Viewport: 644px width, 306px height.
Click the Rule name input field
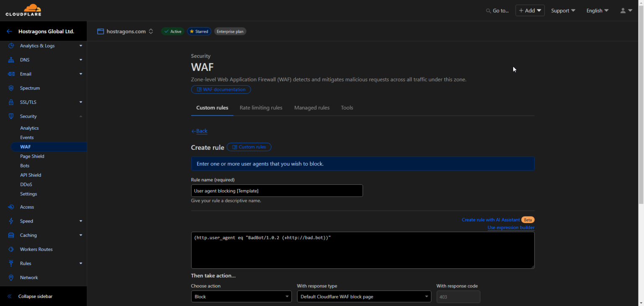277,191
